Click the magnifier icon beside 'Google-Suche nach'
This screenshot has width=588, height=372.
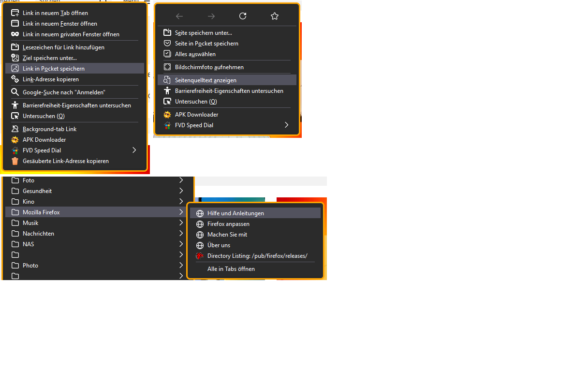(x=15, y=92)
